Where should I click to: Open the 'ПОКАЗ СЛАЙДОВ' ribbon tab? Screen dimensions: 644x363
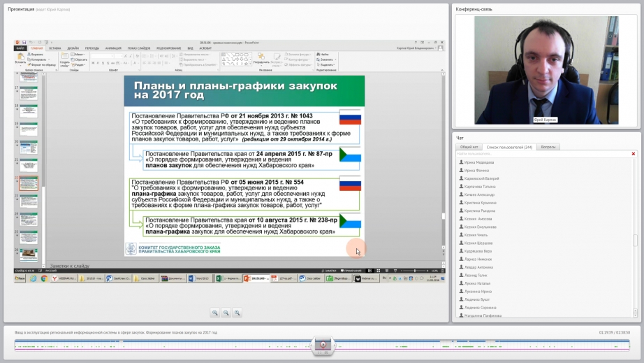point(139,48)
